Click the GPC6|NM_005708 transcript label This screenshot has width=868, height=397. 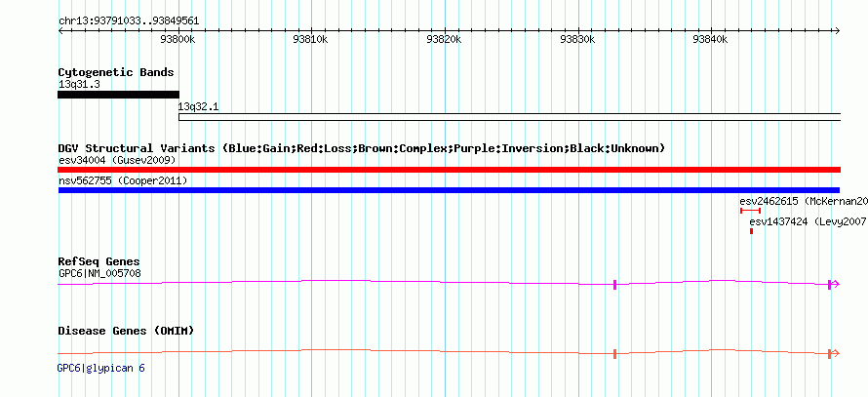(99, 273)
